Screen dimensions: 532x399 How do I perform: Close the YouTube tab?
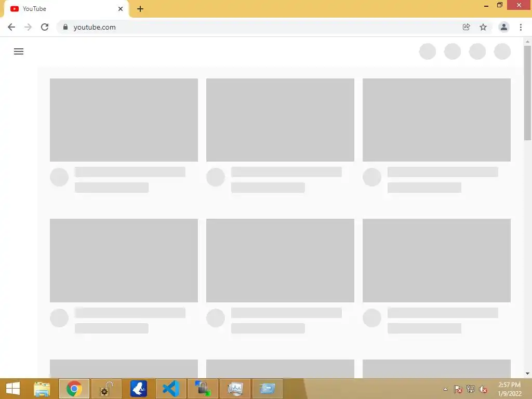(121, 9)
